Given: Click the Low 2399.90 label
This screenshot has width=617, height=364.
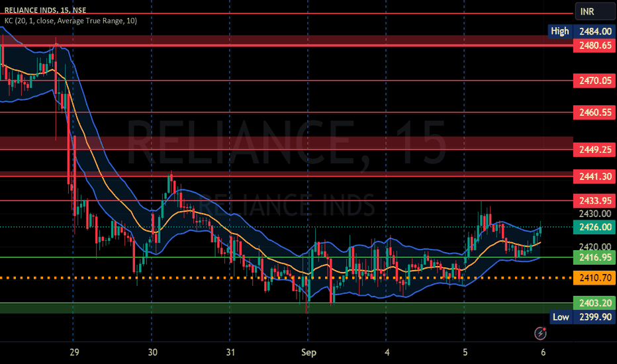Looking at the screenshot, I should [583, 317].
